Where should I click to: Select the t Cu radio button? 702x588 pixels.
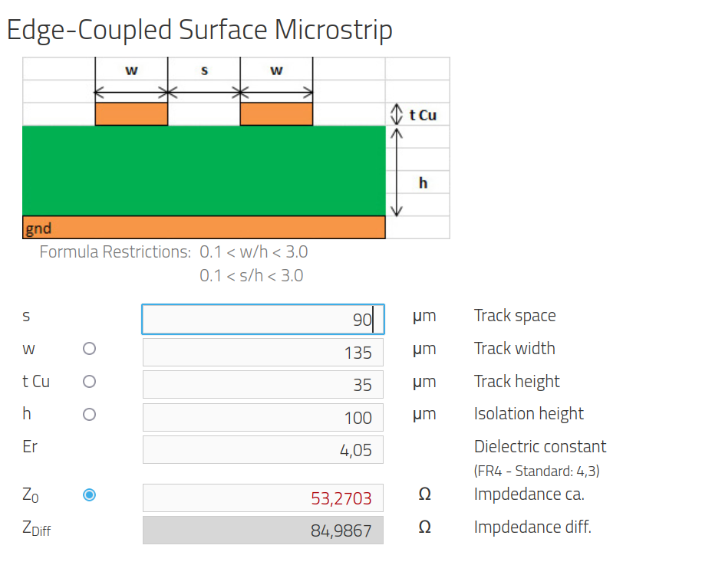pos(89,381)
